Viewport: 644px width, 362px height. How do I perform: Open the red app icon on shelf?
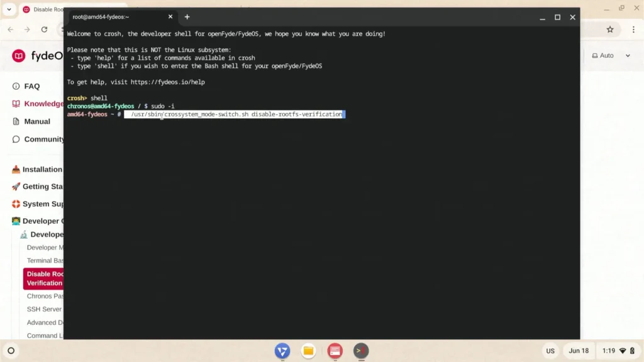(335, 351)
